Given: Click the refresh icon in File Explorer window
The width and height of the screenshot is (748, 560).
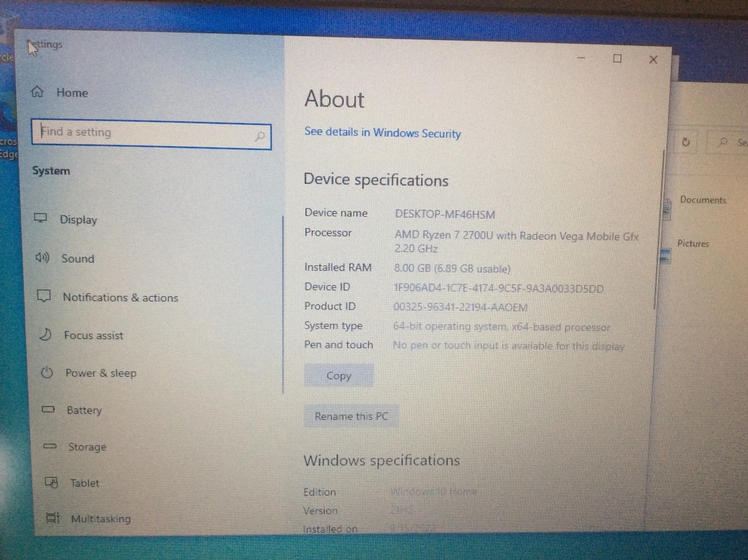Looking at the screenshot, I should point(686,142).
